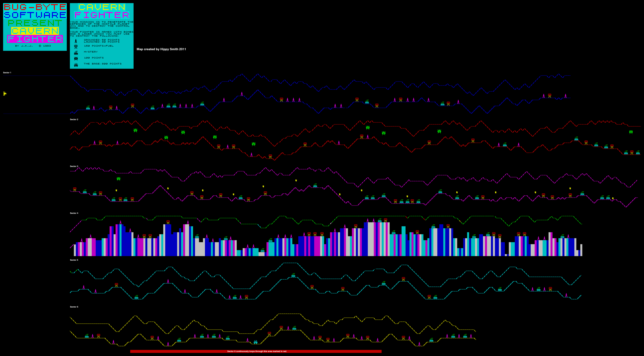Click the "Sector 2" label
This screenshot has width=644, height=356.
click(74, 119)
